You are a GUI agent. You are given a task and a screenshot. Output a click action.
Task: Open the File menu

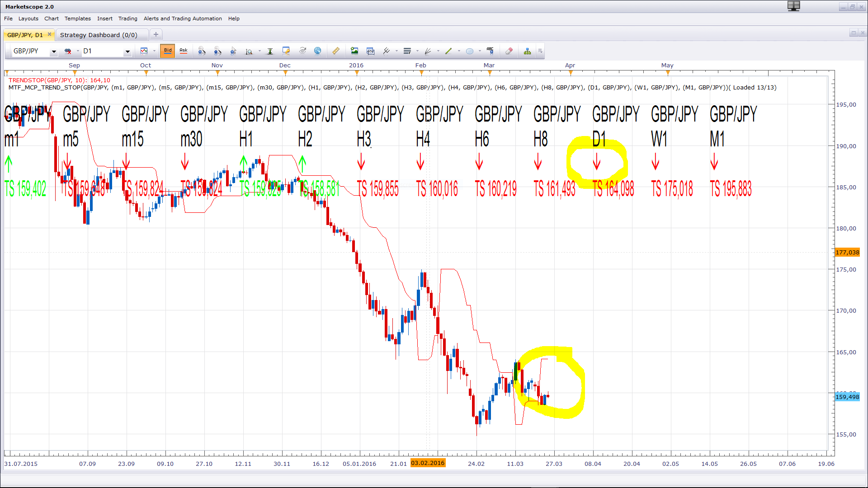pyautogui.click(x=8, y=19)
